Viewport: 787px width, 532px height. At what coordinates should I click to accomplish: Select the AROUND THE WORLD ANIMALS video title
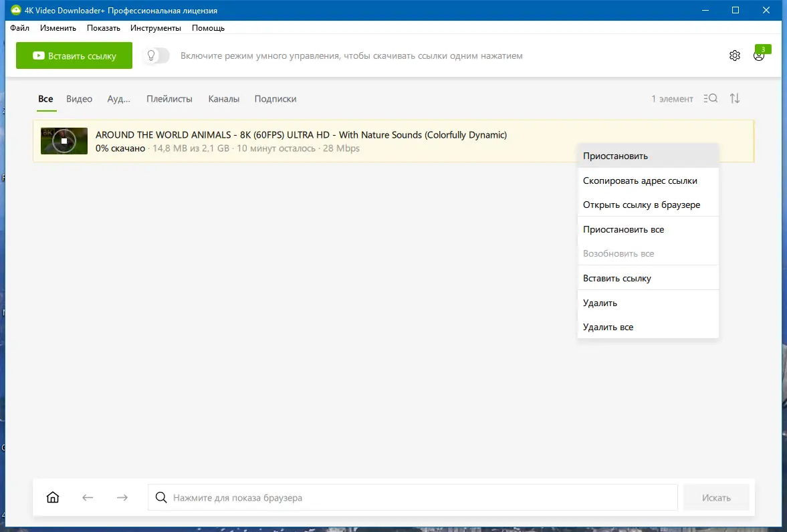(301, 134)
